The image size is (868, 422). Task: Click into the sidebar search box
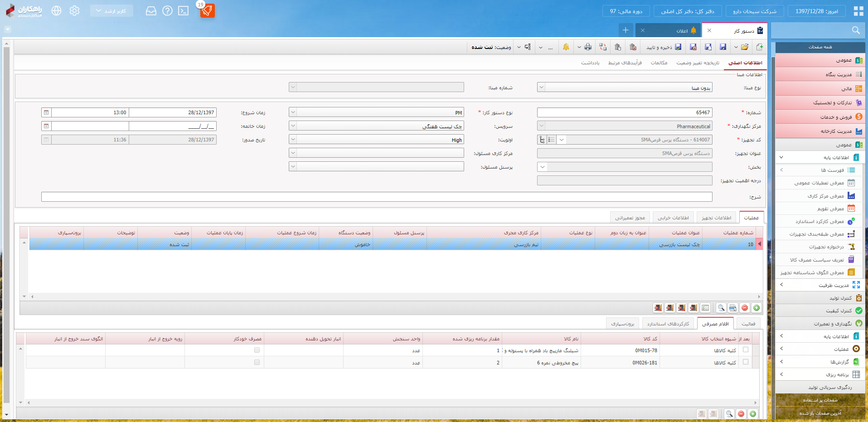[818, 30]
